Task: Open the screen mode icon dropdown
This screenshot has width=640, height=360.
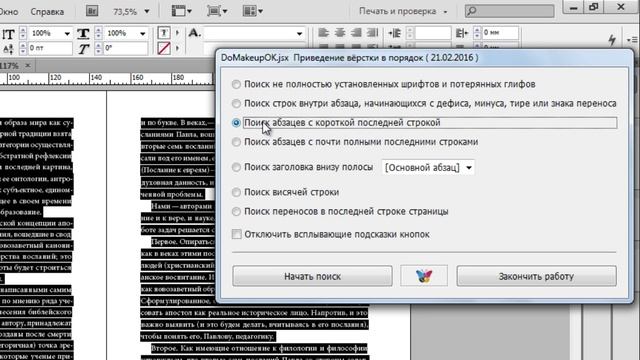Action: point(217,11)
